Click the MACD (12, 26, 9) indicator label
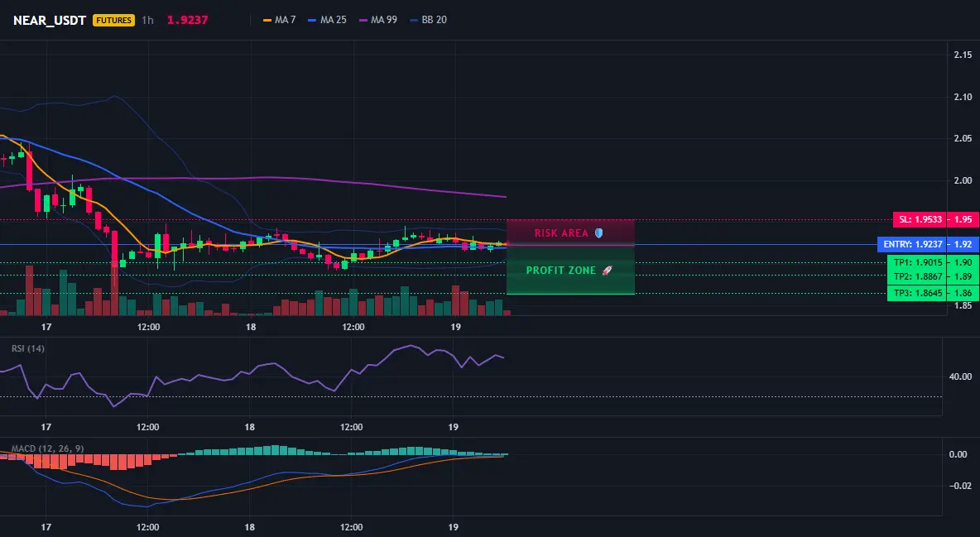 click(x=47, y=448)
